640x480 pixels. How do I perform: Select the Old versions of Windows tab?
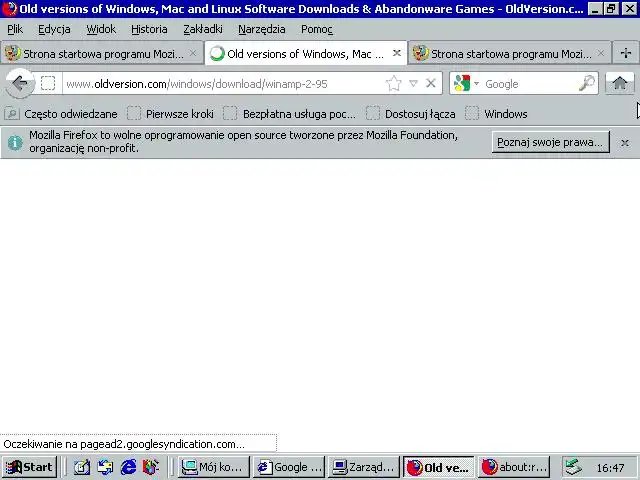pyautogui.click(x=305, y=53)
